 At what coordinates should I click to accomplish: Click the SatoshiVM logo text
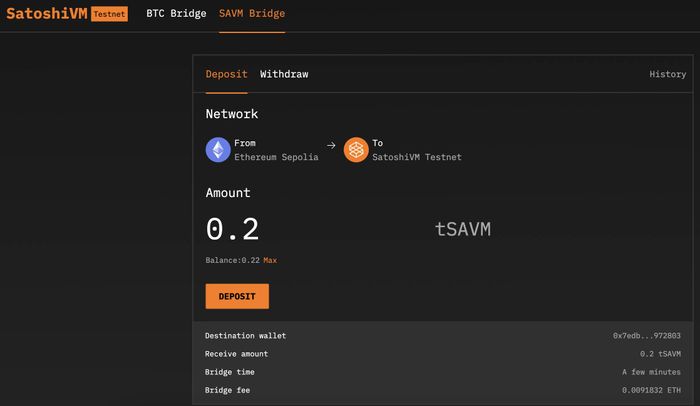point(47,13)
